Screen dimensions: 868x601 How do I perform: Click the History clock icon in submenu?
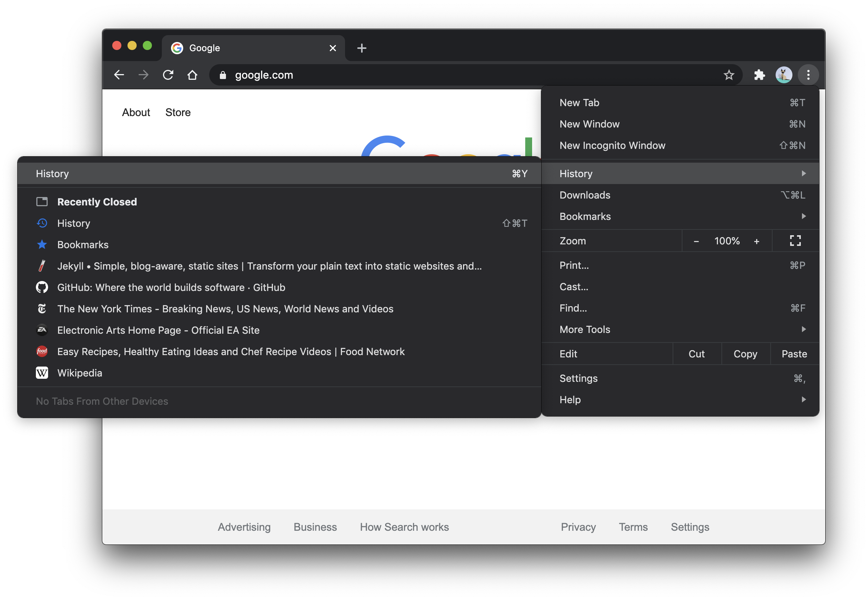[x=42, y=223]
